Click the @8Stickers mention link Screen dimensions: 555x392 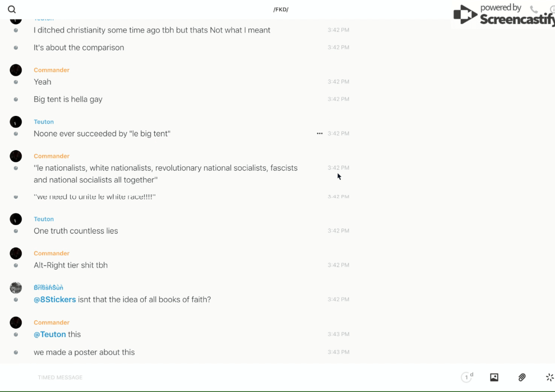click(x=55, y=300)
